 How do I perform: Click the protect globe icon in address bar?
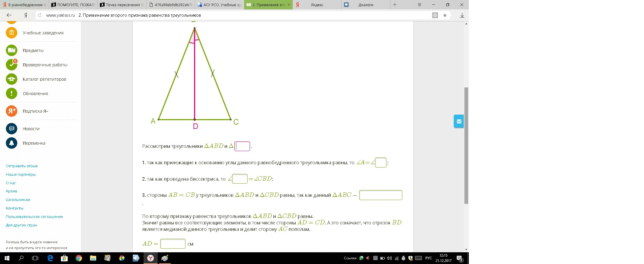click(435, 15)
